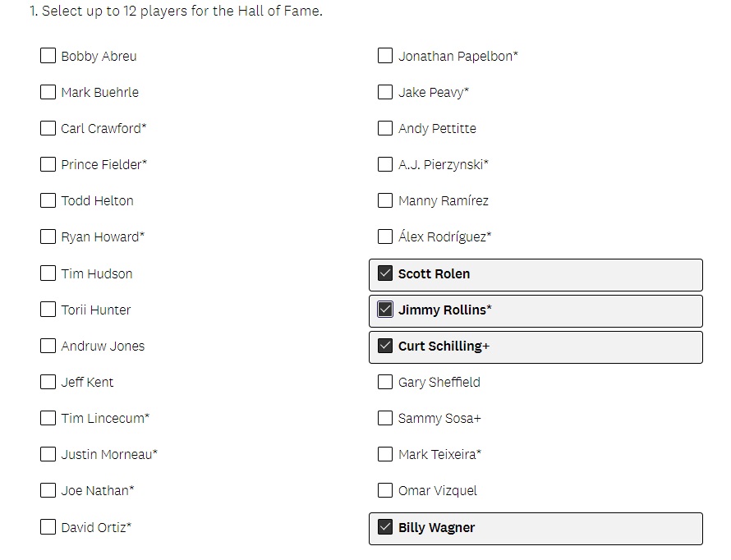
Task: Select Andy Pettitte checkbox
Action: point(385,128)
